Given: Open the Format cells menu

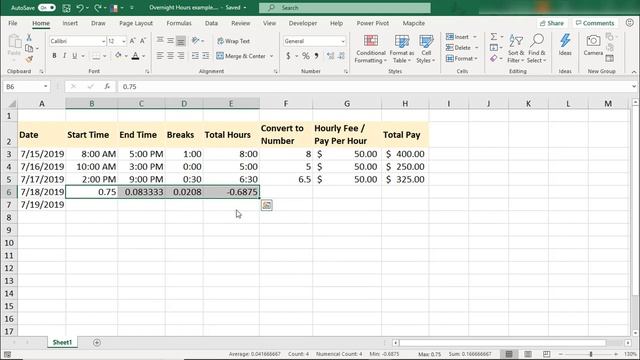Looking at the screenshot, I should 462,59.
